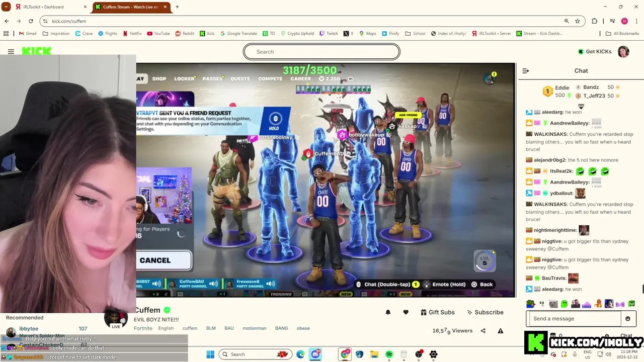Toggle the stream notification bell

[388, 312]
